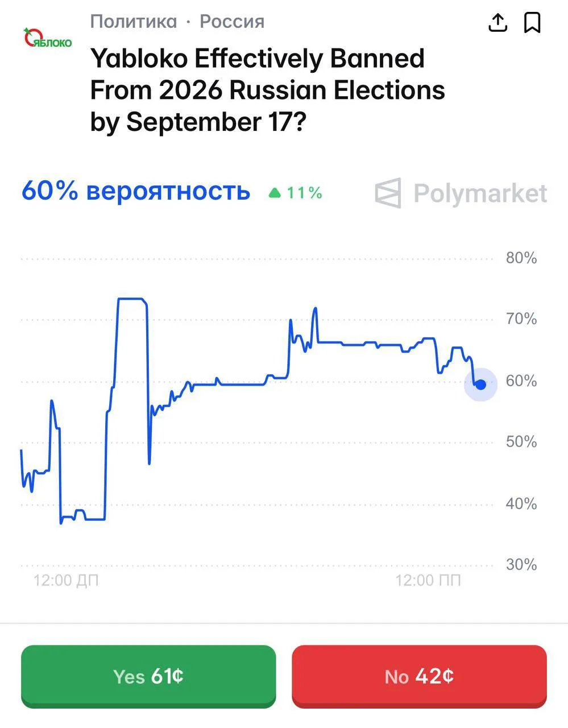The image size is (568, 728).
Task: Open the Россия category link
Action: [x=232, y=22]
